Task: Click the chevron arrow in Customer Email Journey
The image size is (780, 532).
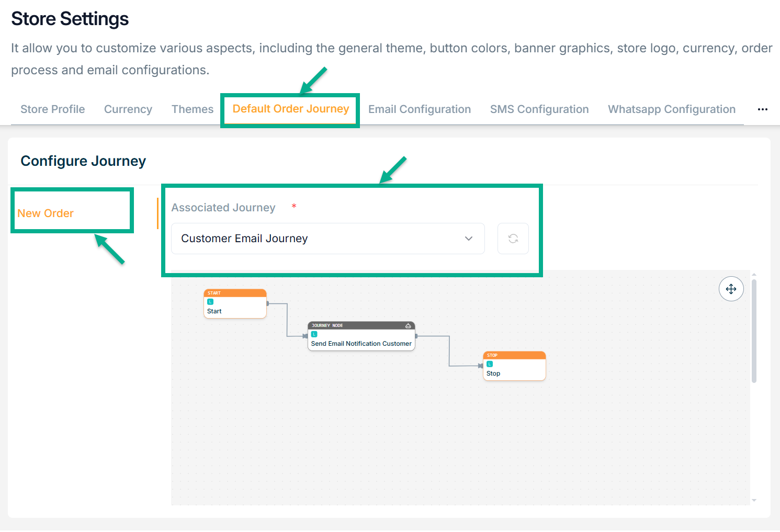Action: pyautogui.click(x=468, y=239)
